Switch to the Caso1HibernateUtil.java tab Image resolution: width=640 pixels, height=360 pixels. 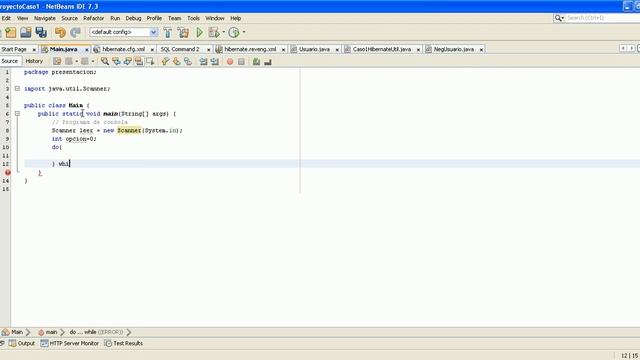click(x=382, y=49)
